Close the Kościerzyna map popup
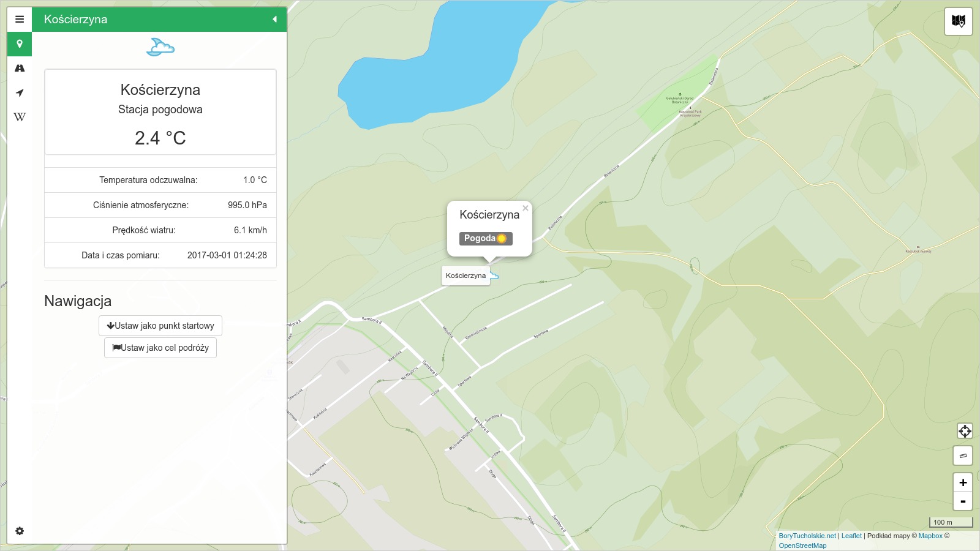Image resolution: width=980 pixels, height=551 pixels. tap(525, 208)
